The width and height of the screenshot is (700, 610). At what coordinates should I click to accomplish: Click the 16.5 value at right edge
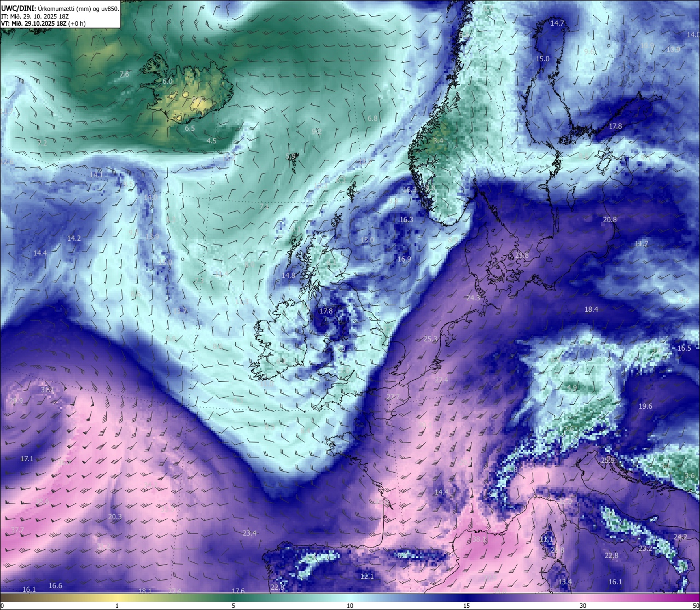[684, 348]
